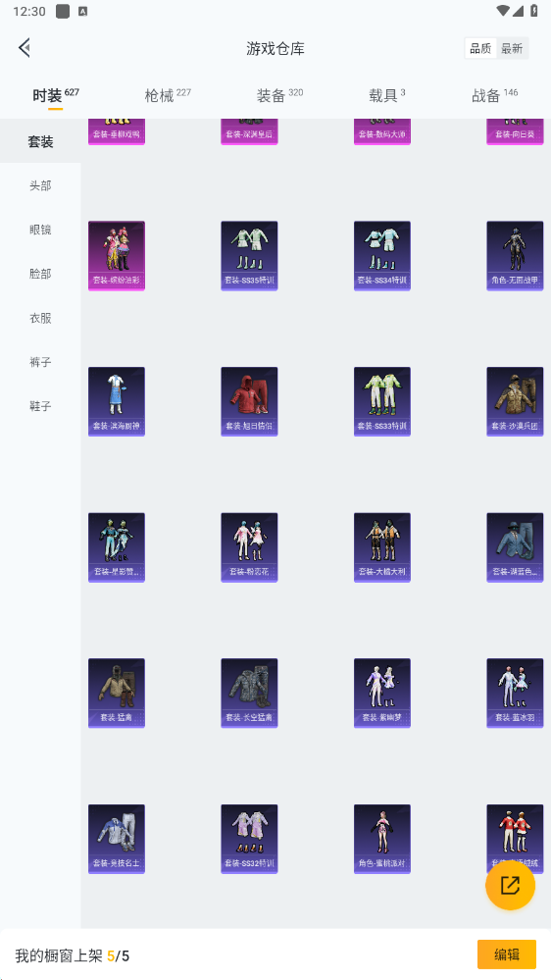Choose 鞋子 from the left category list
Image resolution: width=551 pixels, height=980 pixels.
point(40,406)
